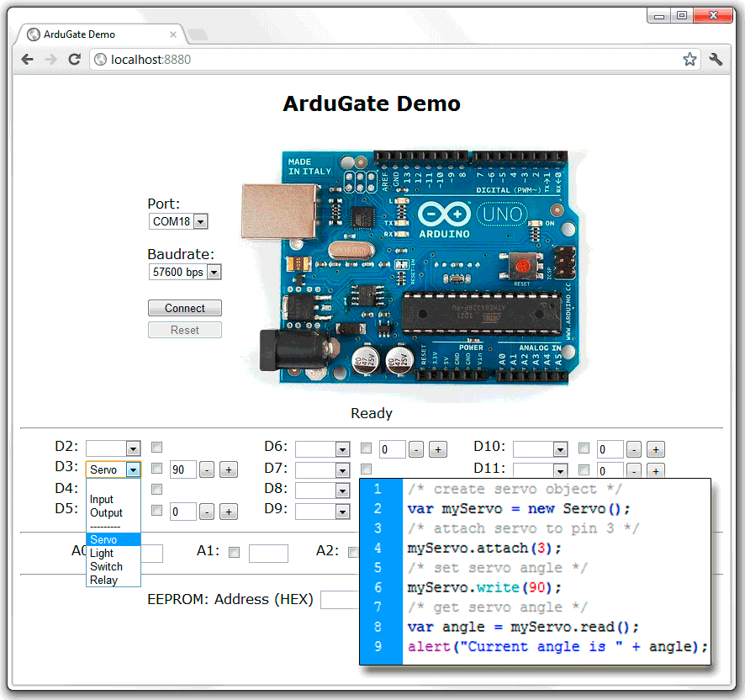Open the D7 mode dropdown
The image size is (745, 700).
pos(323,470)
